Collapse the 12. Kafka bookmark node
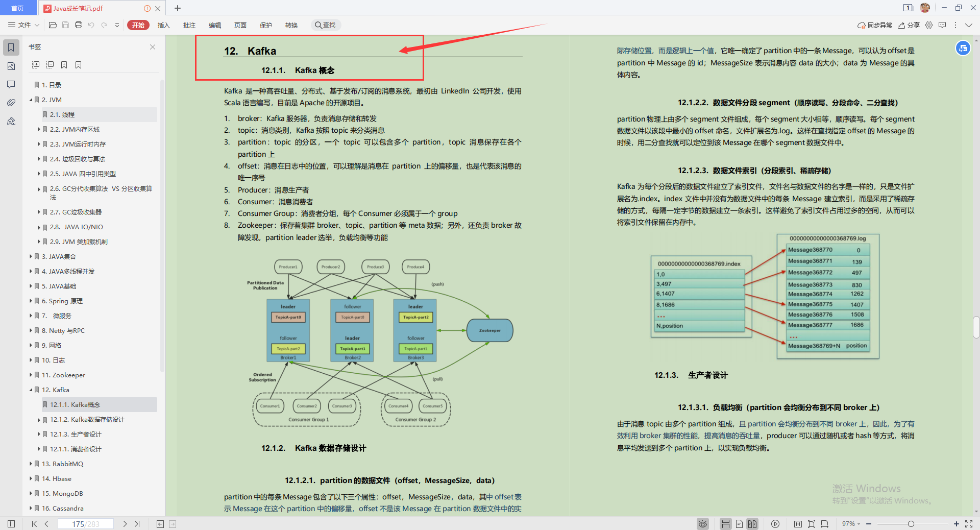 [x=31, y=390]
